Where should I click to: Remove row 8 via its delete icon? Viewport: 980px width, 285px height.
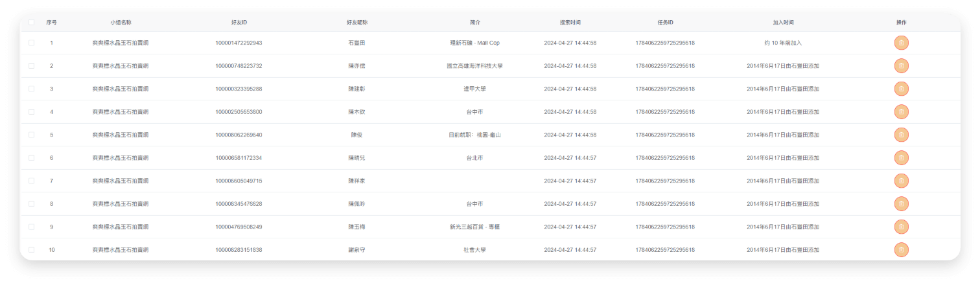point(901,204)
